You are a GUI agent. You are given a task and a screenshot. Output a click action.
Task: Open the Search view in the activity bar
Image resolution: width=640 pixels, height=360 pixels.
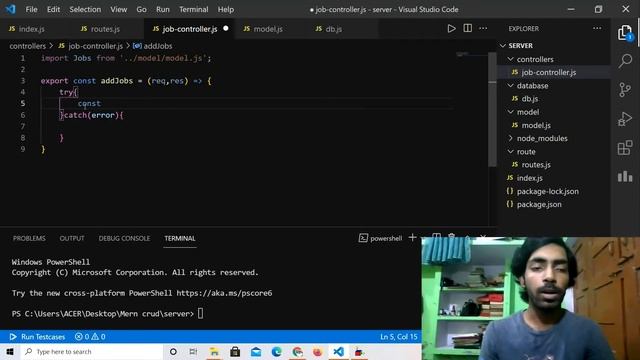pos(625,61)
